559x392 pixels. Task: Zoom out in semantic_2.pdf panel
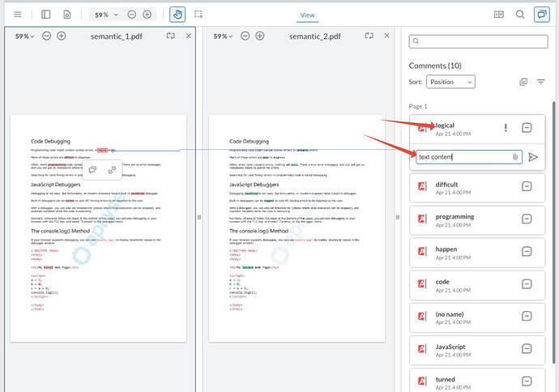[245, 36]
